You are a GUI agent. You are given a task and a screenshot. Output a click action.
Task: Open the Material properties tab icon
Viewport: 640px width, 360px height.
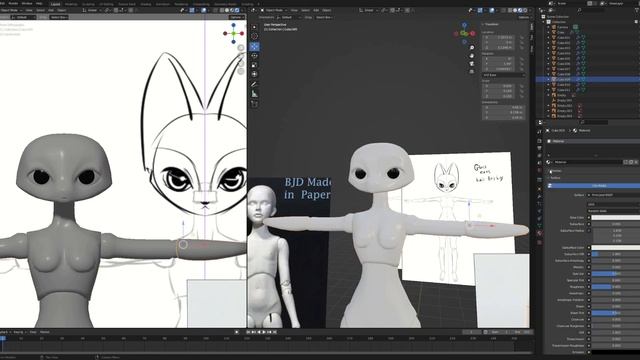[x=540, y=233]
